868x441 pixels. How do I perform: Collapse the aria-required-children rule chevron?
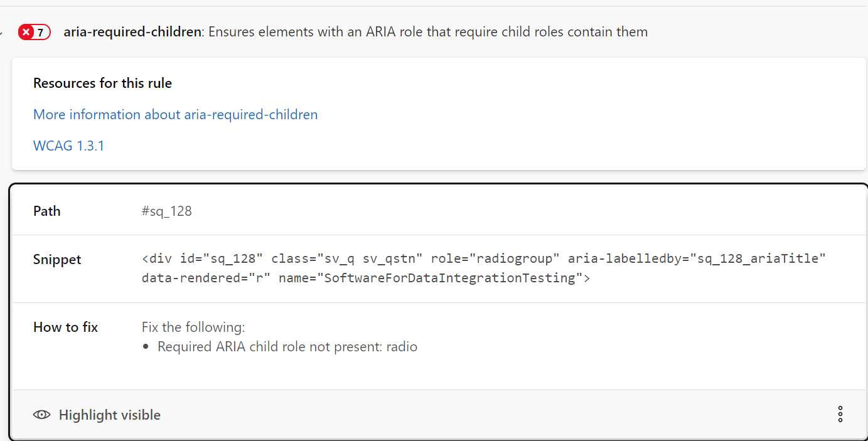coord(1,32)
